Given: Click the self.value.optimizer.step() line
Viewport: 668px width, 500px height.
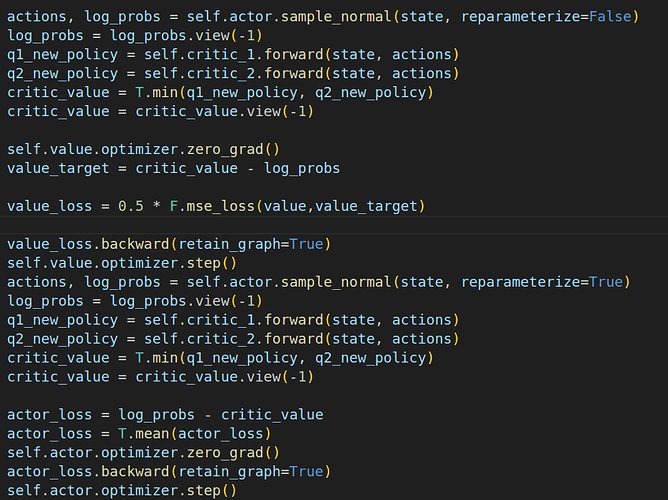Looking at the screenshot, I should click(x=121, y=263).
